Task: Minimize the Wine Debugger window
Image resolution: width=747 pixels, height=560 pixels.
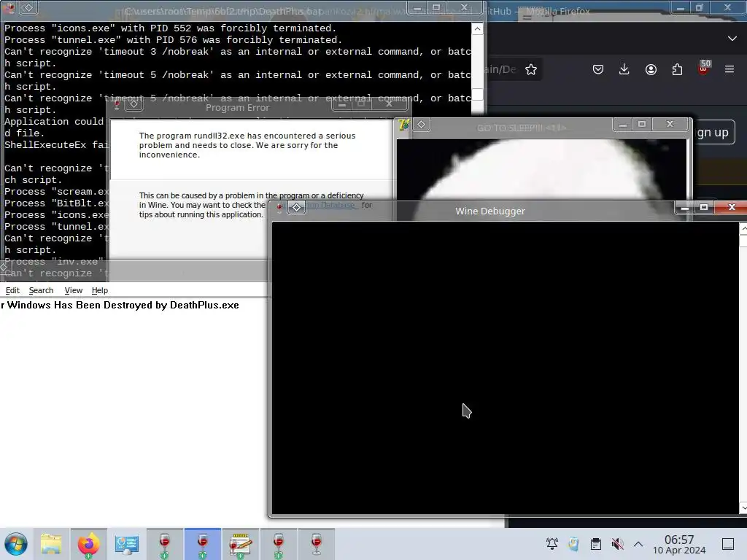Action: pos(685,208)
